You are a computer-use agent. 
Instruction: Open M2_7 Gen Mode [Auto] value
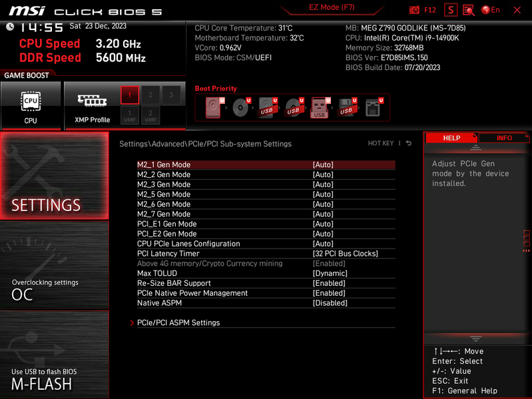(323, 214)
